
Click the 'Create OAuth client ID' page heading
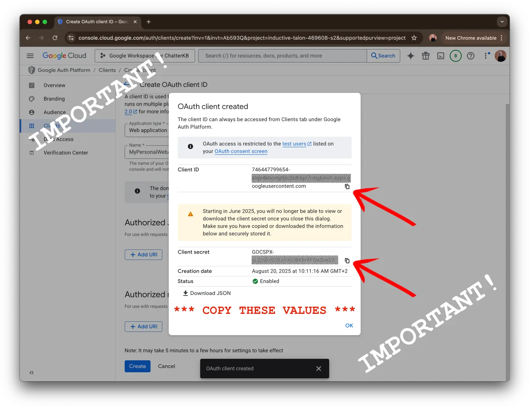point(174,85)
